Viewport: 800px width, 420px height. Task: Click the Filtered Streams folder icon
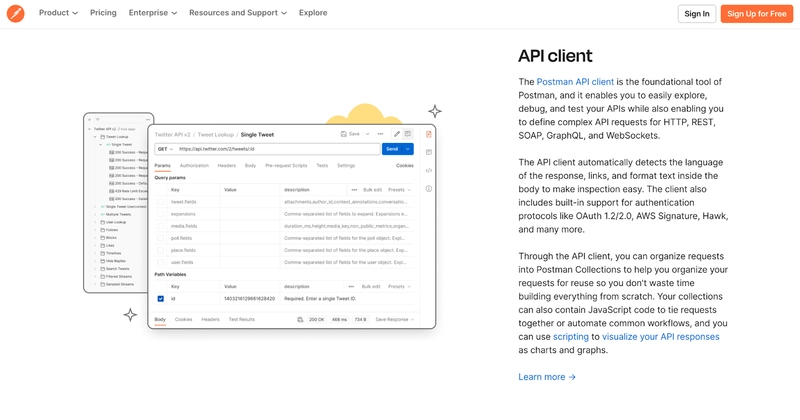coord(103,277)
